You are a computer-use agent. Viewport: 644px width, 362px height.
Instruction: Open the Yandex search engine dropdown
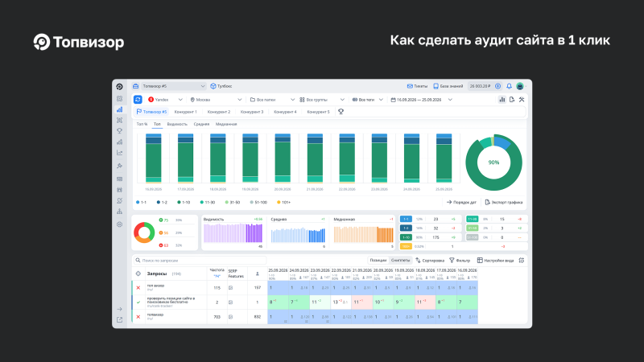[165, 99]
